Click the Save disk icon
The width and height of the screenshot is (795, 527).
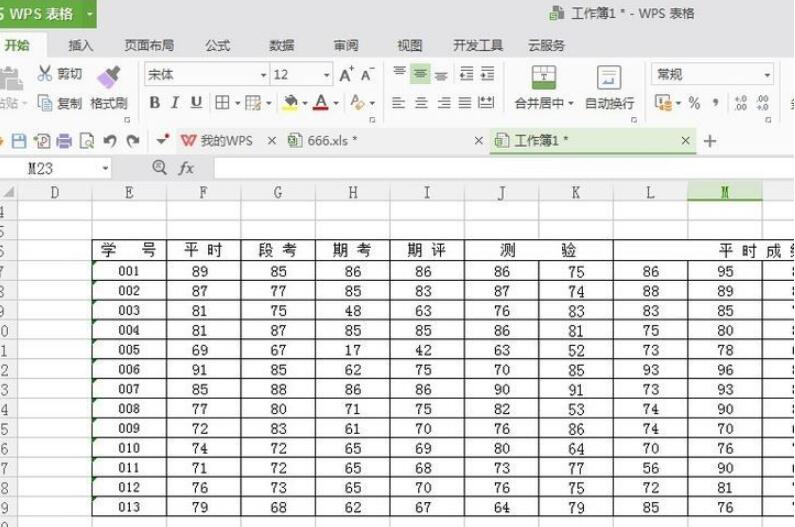[19, 140]
